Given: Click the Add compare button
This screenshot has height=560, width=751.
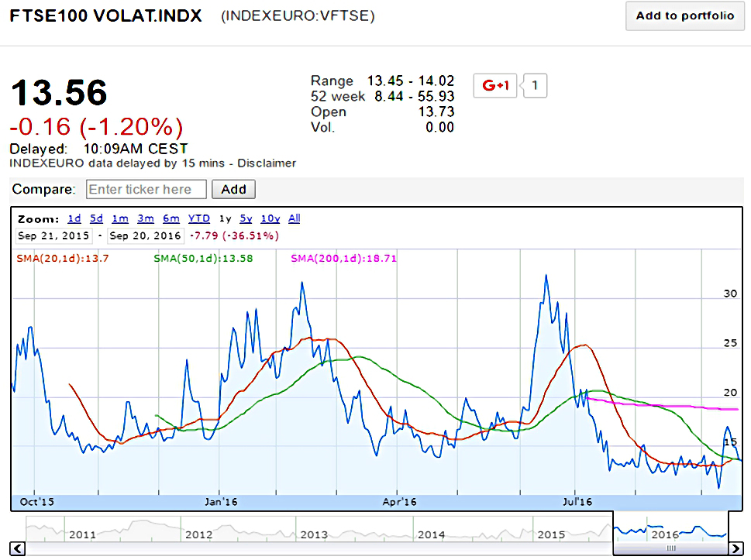Looking at the screenshot, I should point(233,189).
